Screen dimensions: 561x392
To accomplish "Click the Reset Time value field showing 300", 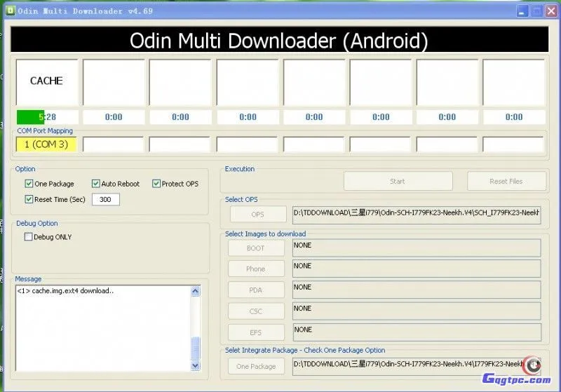I will pyautogui.click(x=105, y=200).
